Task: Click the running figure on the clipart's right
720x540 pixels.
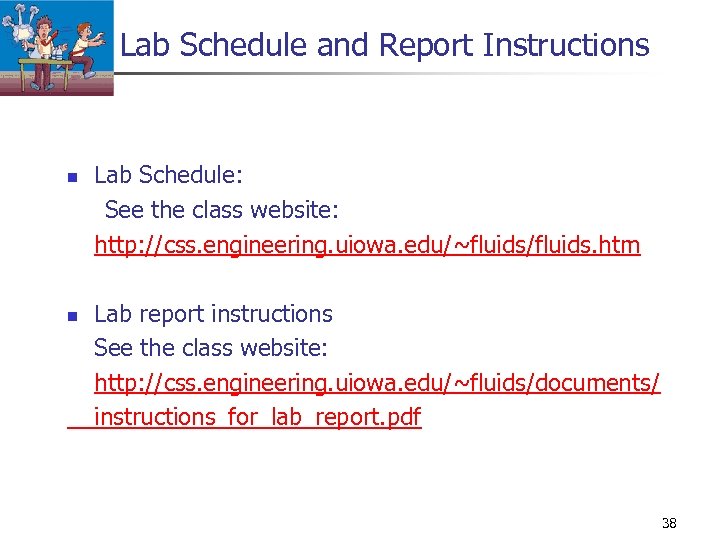Action: pos(85,45)
